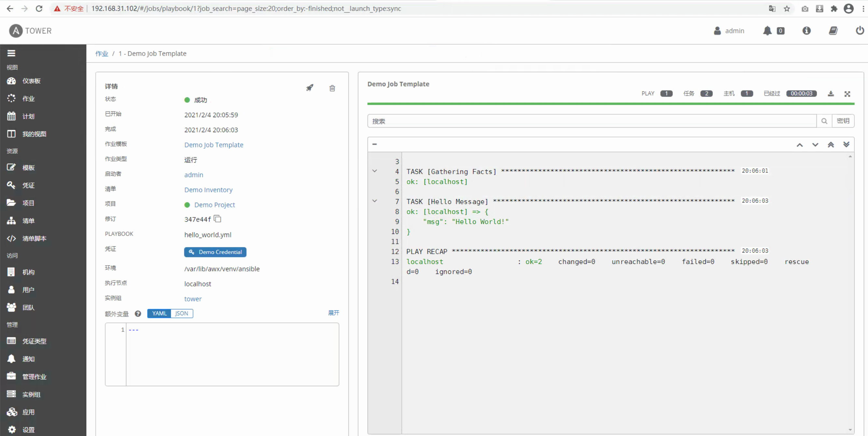
Task: Click into the extra variables editor
Action: click(x=232, y=354)
